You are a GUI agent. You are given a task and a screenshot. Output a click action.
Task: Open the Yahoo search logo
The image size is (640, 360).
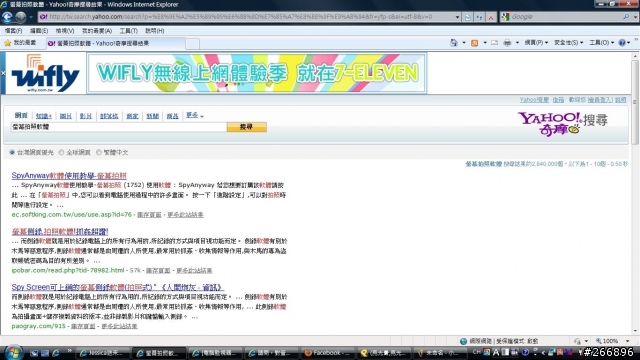pos(562,123)
